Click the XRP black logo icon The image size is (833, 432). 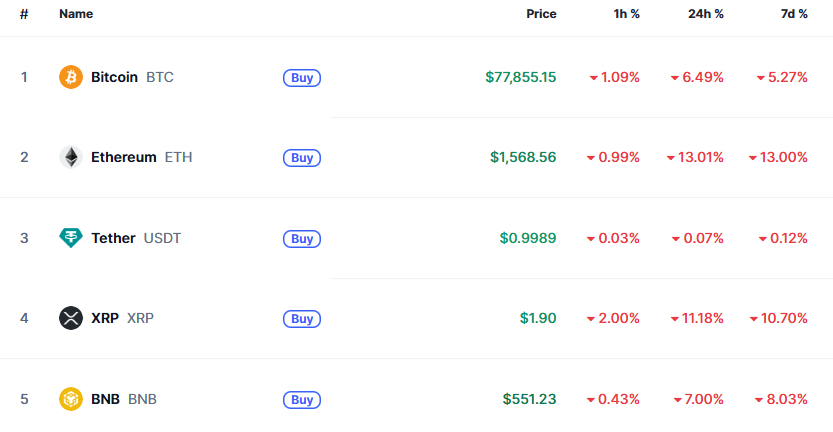pyautogui.click(x=71, y=318)
